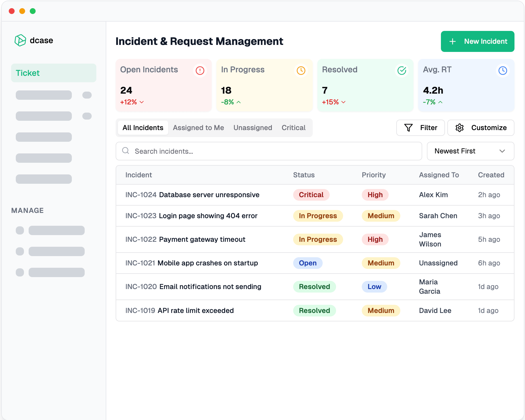The width and height of the screenshot is (525, 420).
Task: Switch to the Assigned to Me tab
Action: pos(198,128)
